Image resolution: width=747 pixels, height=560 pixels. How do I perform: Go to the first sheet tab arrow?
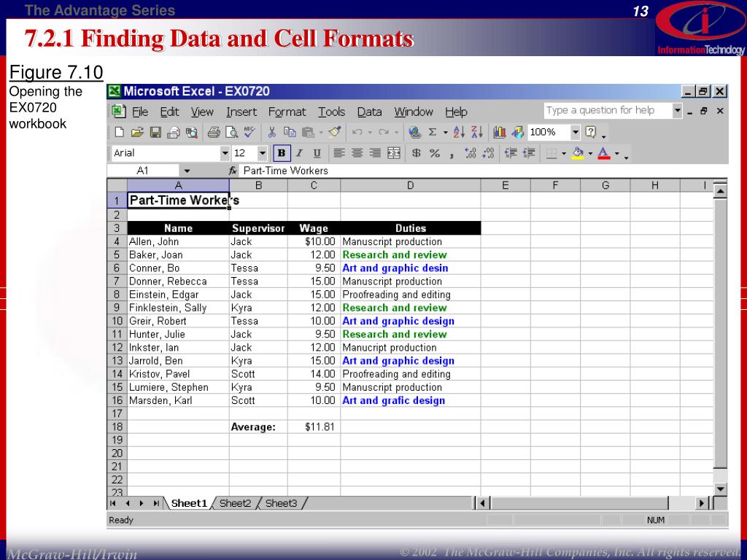[x=113, y=503]
